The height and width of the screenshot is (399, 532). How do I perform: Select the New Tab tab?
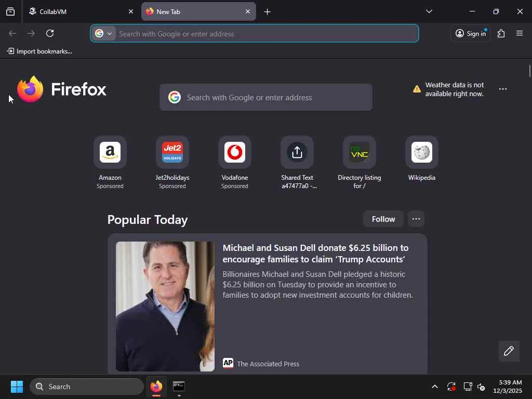tap(198, 12)
